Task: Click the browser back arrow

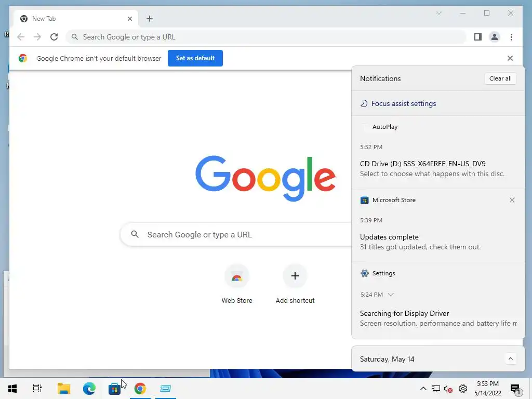Action: pyautogui.click(x=21, y=37)
